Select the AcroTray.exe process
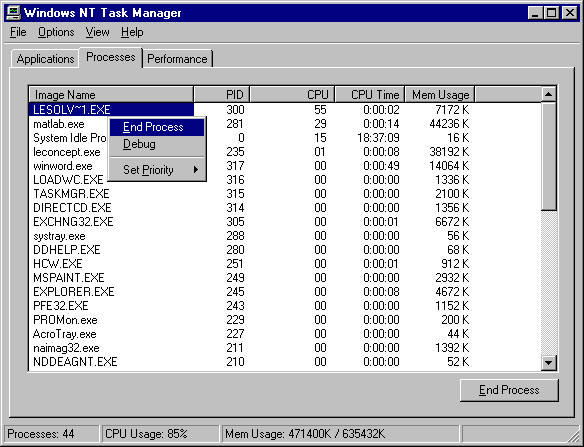This screenshot has height=447, width=584. pyautogui.click(x=286, y=334)
